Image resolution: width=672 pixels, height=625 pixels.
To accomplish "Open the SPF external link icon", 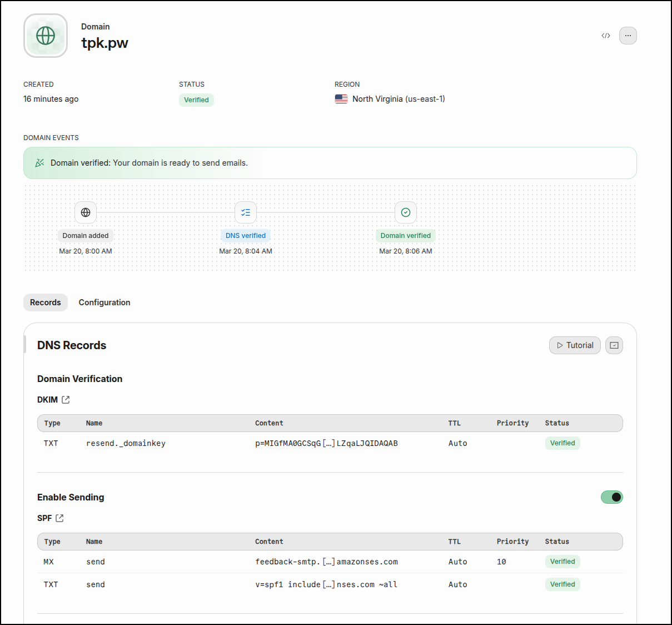I will [59, 518].
